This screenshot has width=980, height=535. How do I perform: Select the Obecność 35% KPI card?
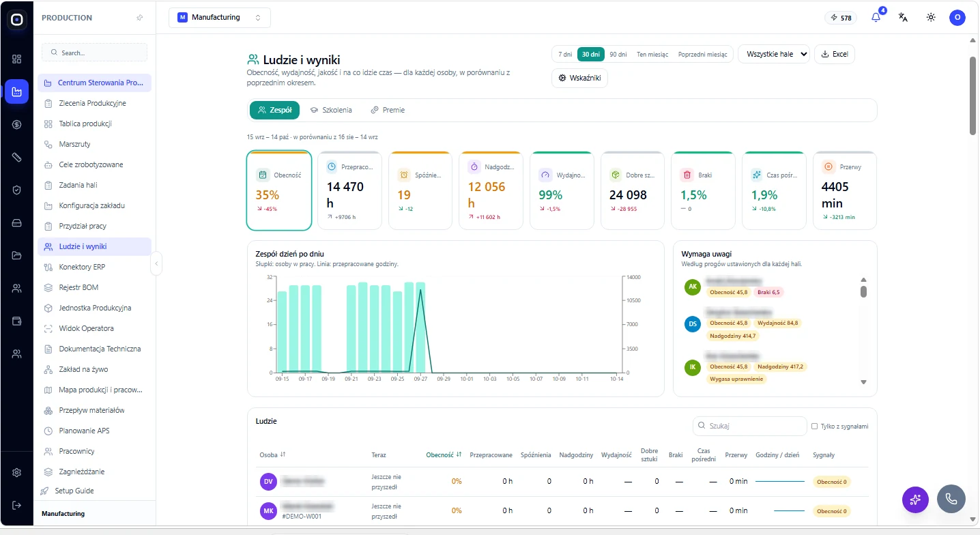click(x=279, y=190)
